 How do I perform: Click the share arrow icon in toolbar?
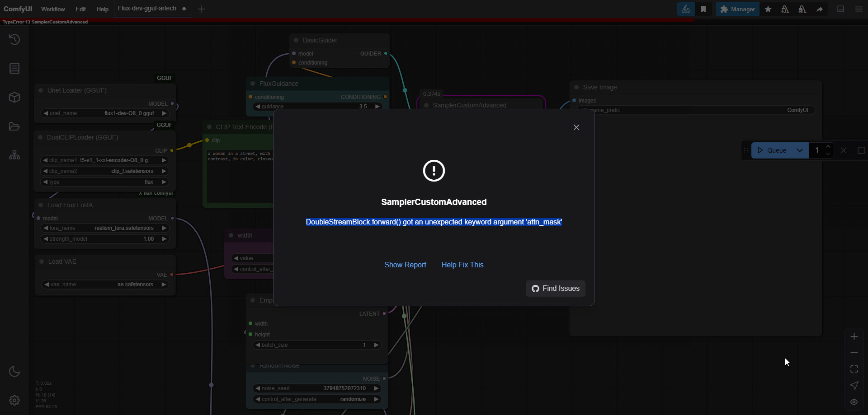point(820,9)
